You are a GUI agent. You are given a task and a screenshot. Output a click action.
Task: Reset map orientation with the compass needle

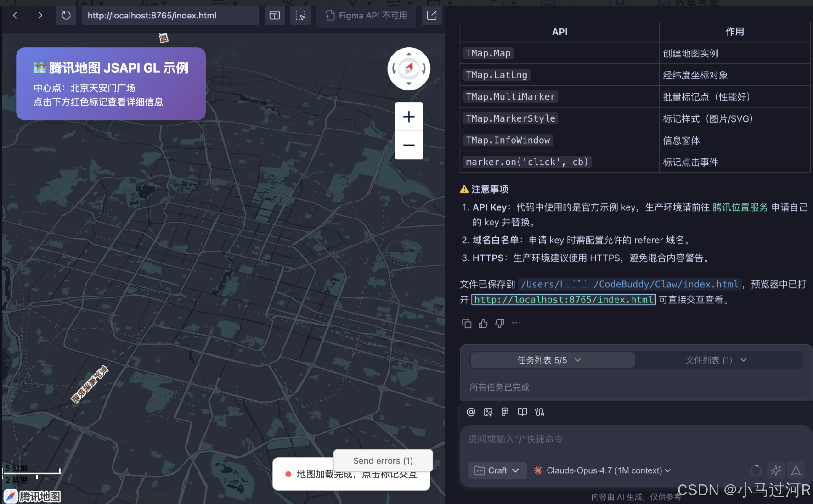[409, 69]
